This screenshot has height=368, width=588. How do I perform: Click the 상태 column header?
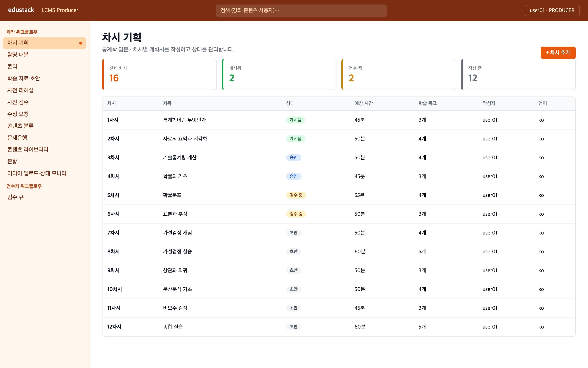point(290,103)
